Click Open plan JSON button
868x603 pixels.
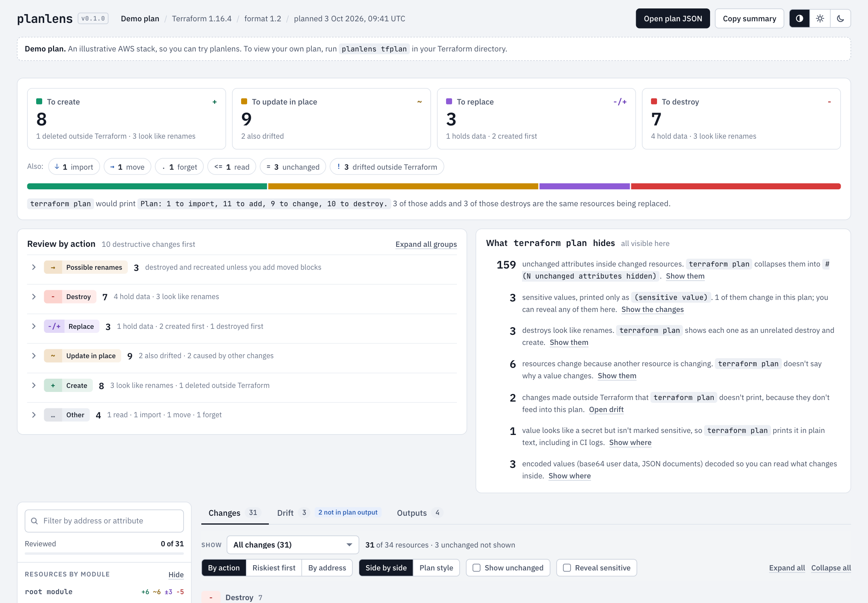coord(673,18)
